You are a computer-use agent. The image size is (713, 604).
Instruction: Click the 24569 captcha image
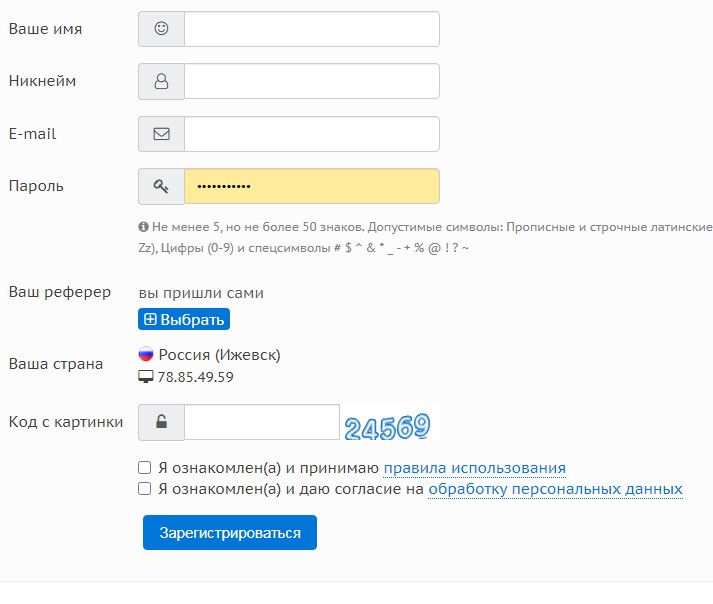(386, 426)
